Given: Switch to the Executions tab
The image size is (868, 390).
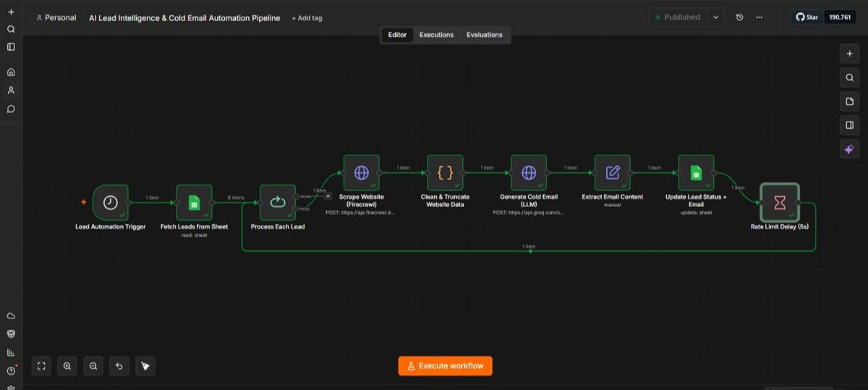Looking at the screenshot, I should [x=436, y=35].
